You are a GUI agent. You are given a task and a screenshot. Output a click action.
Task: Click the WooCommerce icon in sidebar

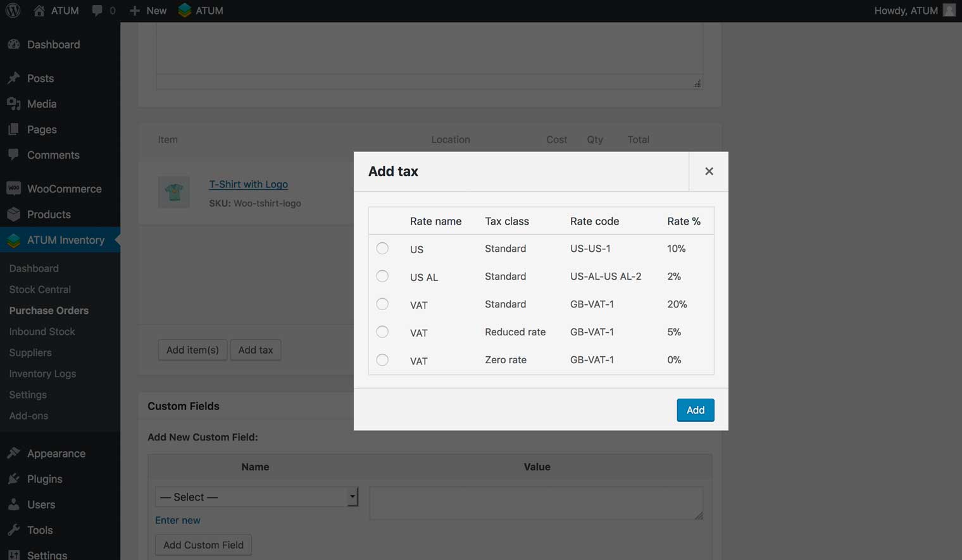[13, 189]
